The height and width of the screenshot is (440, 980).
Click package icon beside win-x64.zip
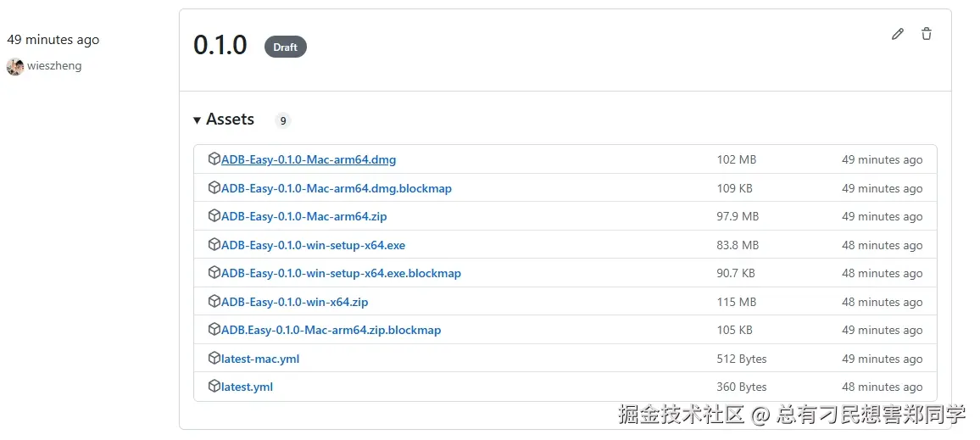[214, 301]
